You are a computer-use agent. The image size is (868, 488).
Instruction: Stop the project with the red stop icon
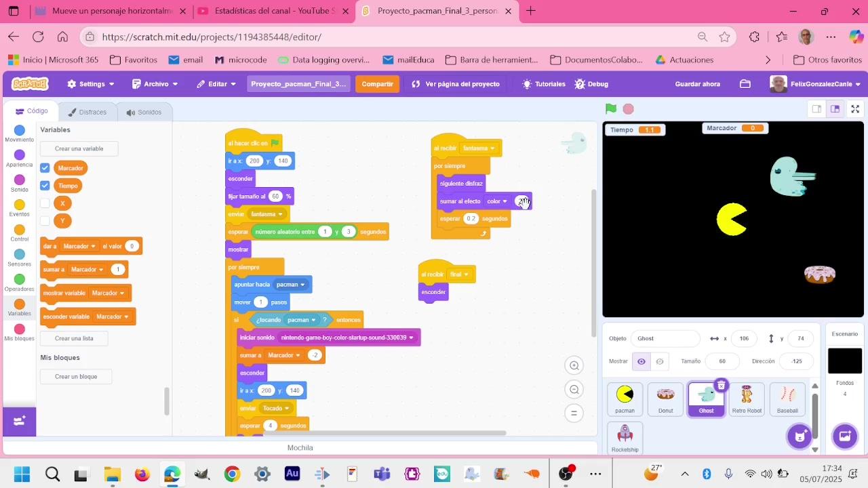click(x=629, y=109)
